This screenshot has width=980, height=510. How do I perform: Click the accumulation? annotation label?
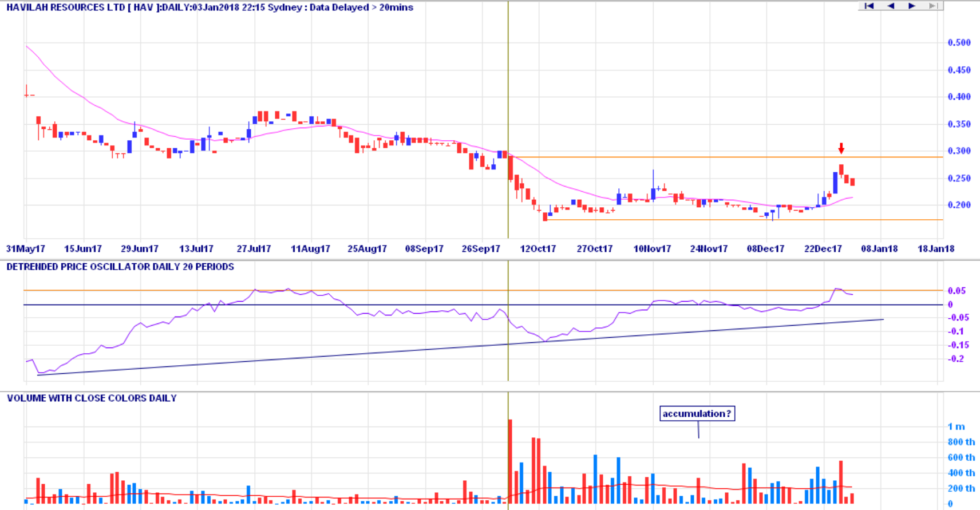tap(697, 413)
